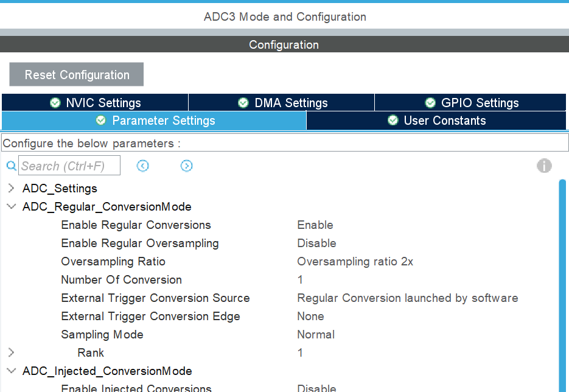Click the info icon at right

click(x=544, y=166)
